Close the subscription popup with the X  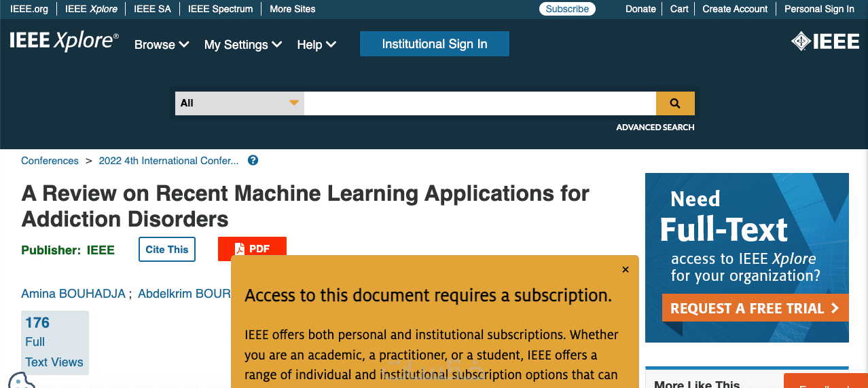coord(626,269)
